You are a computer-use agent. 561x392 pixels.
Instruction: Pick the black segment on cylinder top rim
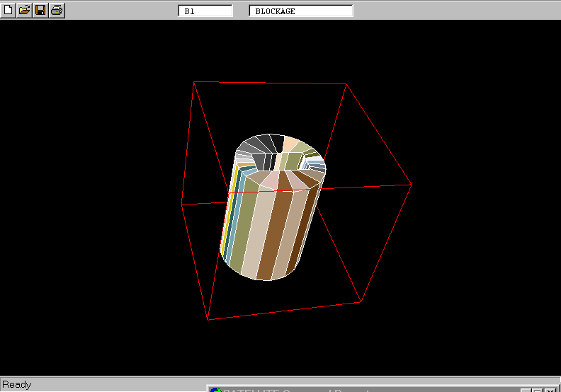pyautogui.click(x=278, y=142)
